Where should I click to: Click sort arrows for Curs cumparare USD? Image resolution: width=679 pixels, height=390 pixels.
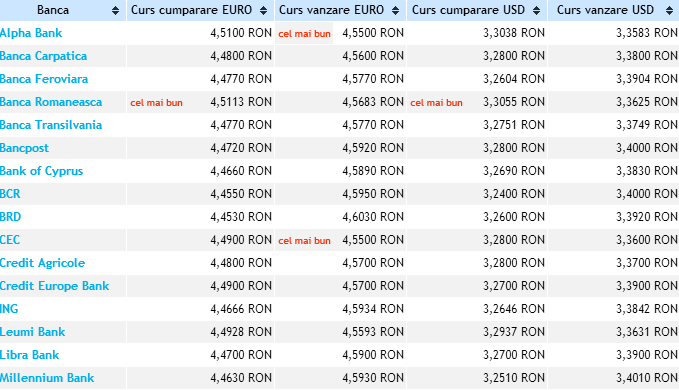click(537, 11)
